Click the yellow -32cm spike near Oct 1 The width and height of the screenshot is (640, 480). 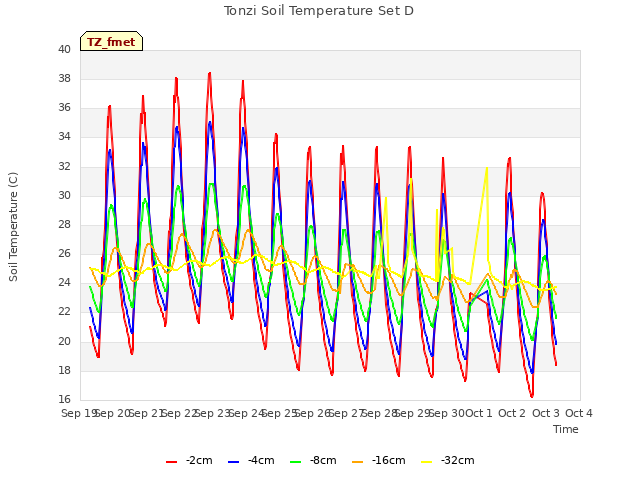tap(487, 169)
